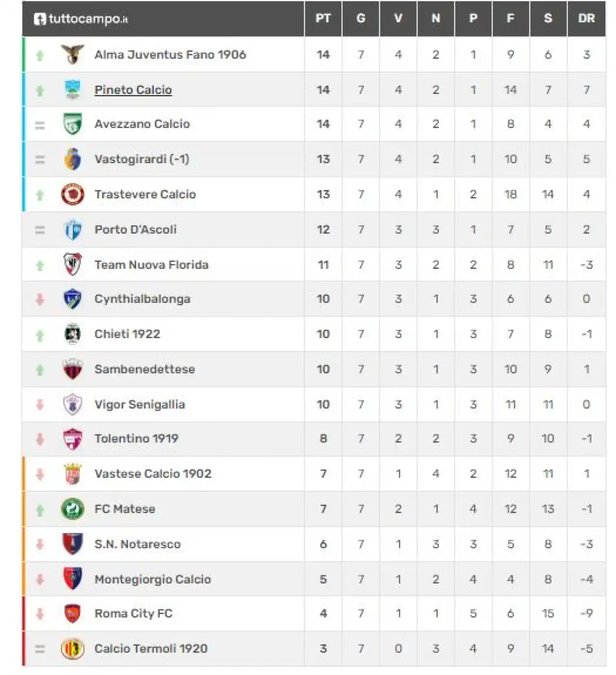The width and height of the screenshot is (616, 675).
Task: Click Alma Juventus Fano 1906 eagle crest
Action: click(73, 54)
